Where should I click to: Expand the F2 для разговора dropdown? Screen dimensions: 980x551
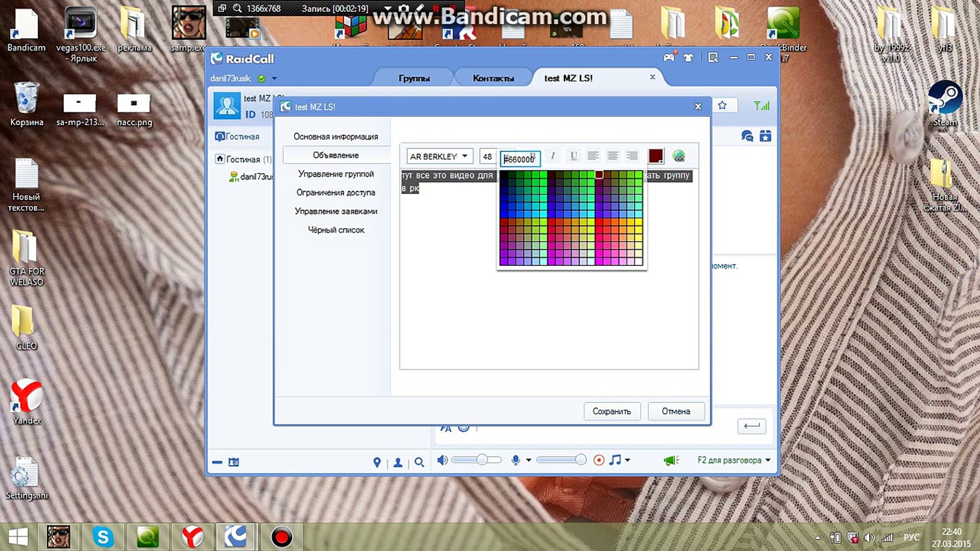tap(768, 460)
